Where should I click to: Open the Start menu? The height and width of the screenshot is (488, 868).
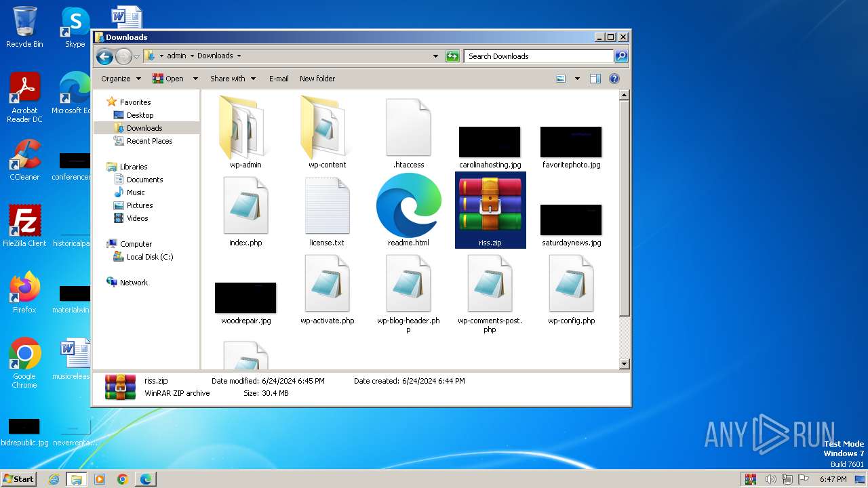(18, 479)
